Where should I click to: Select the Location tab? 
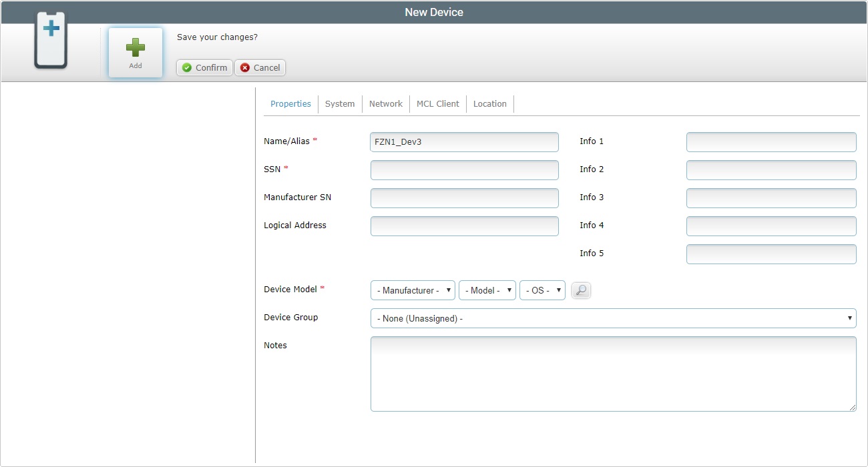tap(489, 104)
